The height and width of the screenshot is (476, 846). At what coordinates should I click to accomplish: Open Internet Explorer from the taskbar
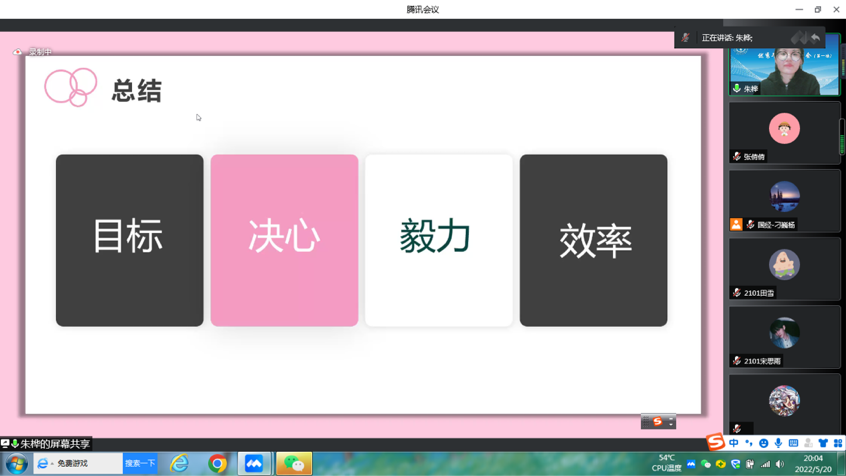pos(179,463)
